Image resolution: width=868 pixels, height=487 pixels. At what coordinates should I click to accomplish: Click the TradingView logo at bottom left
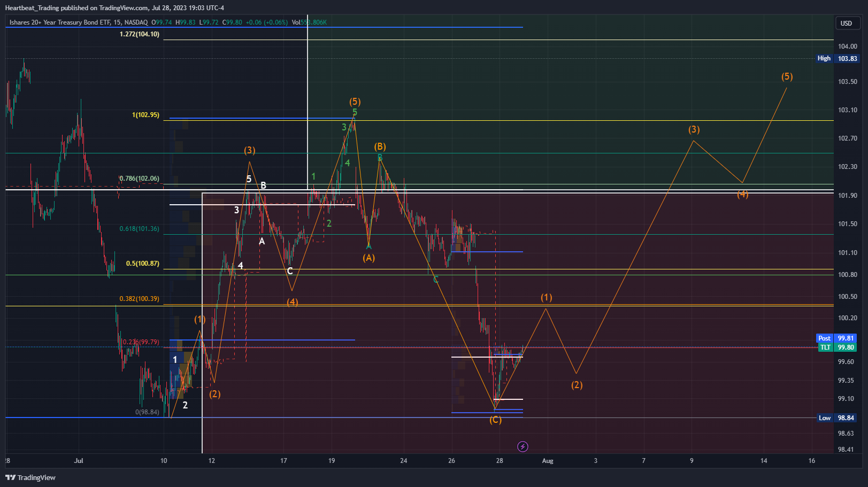pyautogui.click(x=30, y=477)
